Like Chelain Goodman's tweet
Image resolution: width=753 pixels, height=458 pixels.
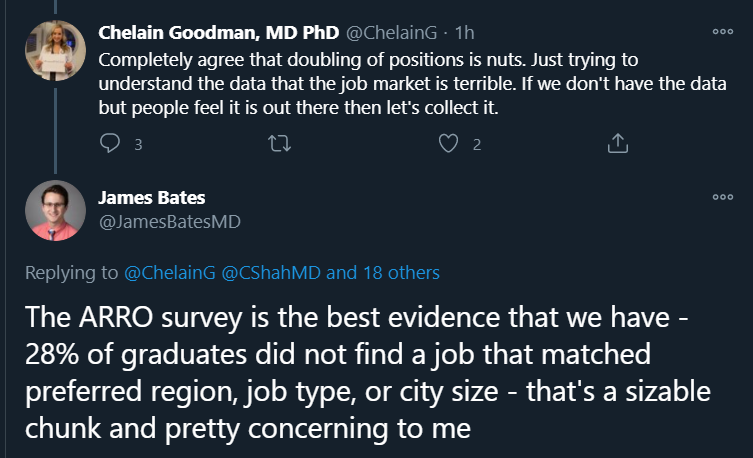pyautogui.click(x=448, y=144)
